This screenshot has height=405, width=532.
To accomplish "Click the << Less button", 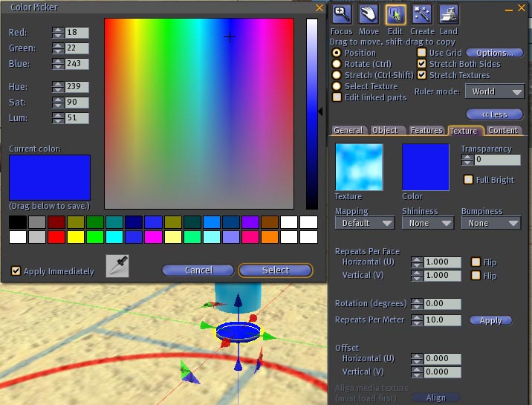I will 495,114.
